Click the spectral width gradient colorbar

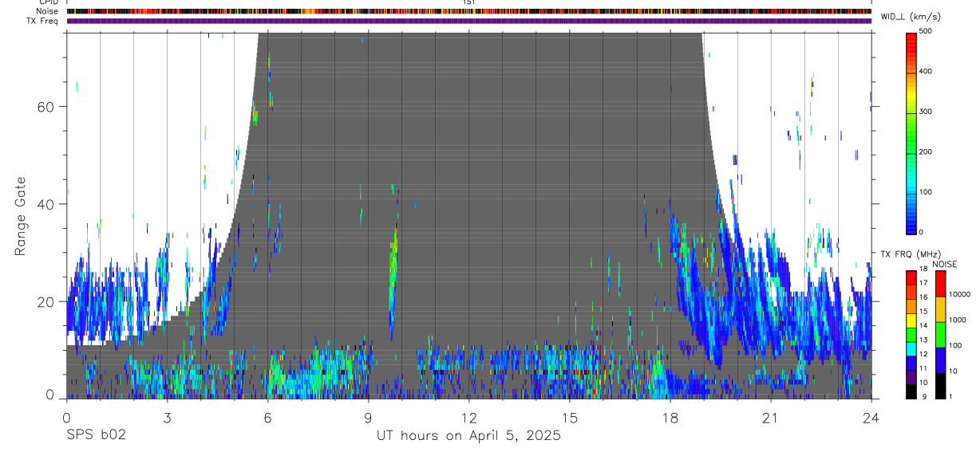coord(913,132)
